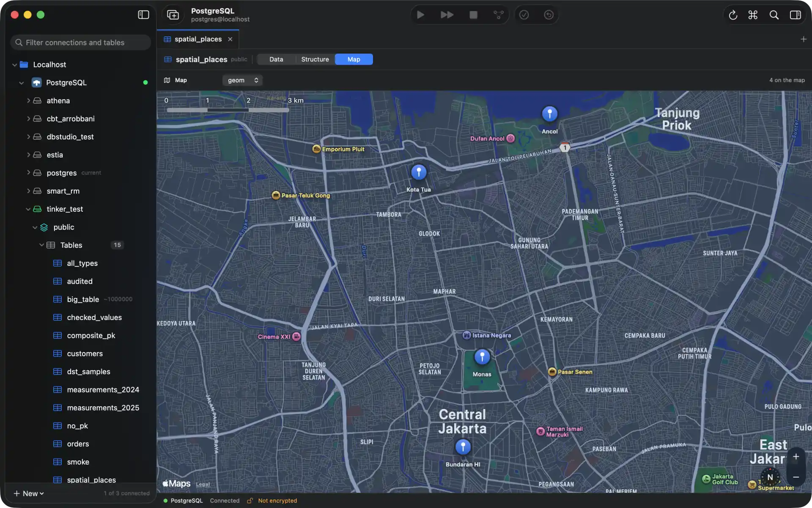The height and width of the screenshot is (508, 812).
Task: Stop execution with the square stop button
Action: 473,15
